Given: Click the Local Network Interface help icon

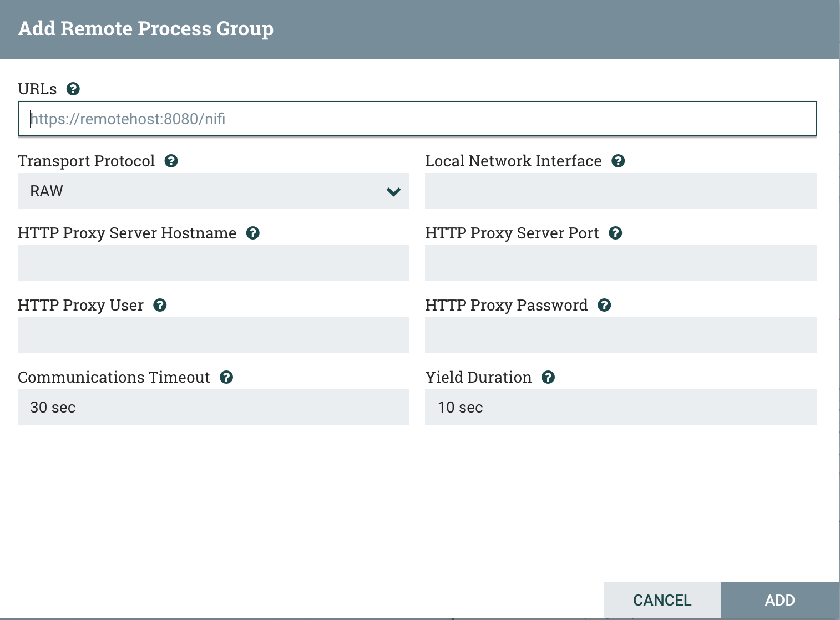Looking at the screenshot, I should point(618,161).
